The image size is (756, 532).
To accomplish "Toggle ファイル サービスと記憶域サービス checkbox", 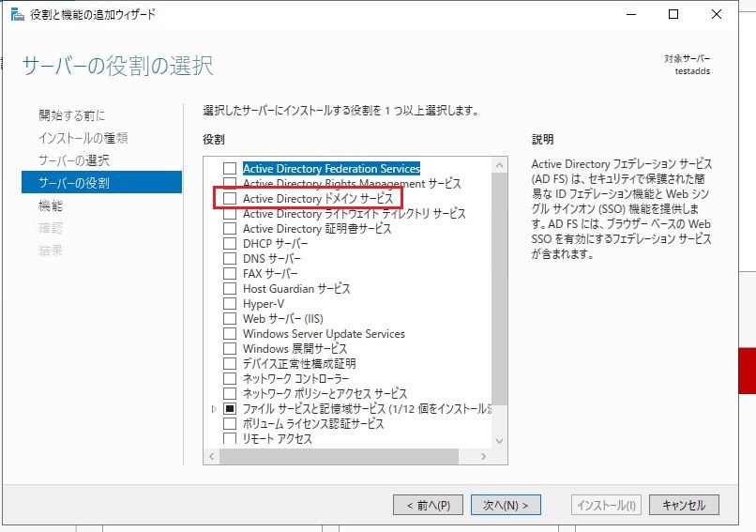I will tap(230, 408).
